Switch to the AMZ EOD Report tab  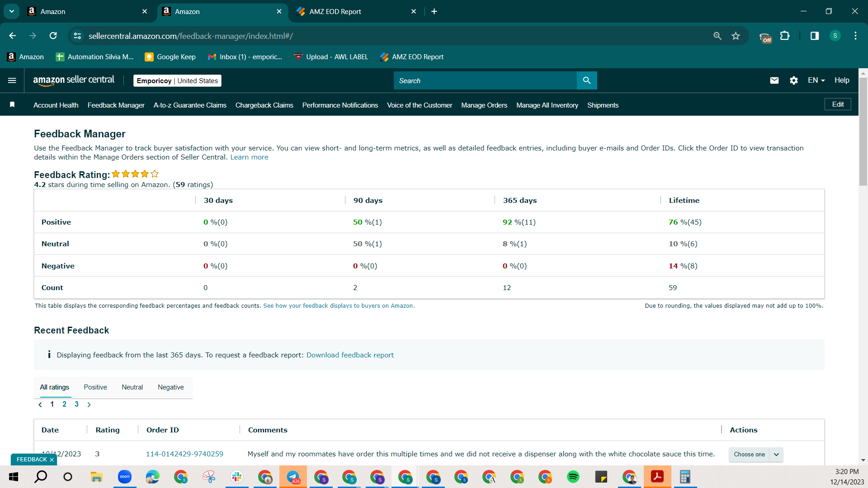[355, 11]
